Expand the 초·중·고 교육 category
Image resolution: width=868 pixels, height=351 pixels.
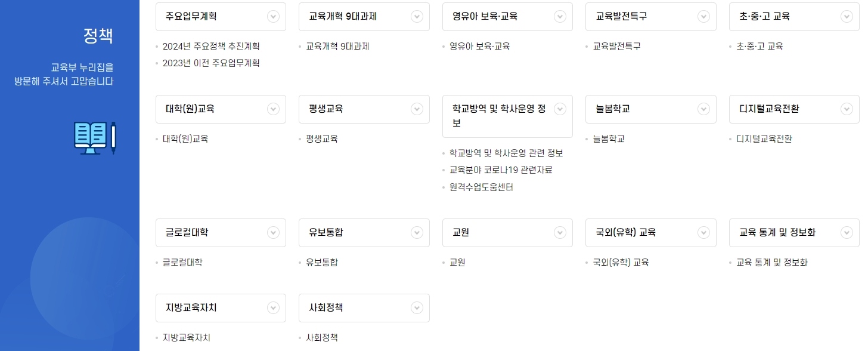846,16
